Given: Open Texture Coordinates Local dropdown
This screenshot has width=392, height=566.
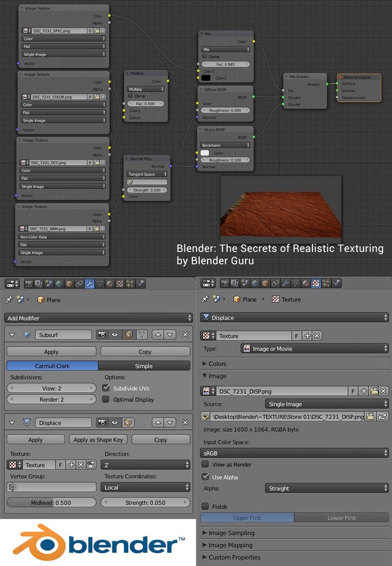Looking at the screenshot, I should point(145,487).
